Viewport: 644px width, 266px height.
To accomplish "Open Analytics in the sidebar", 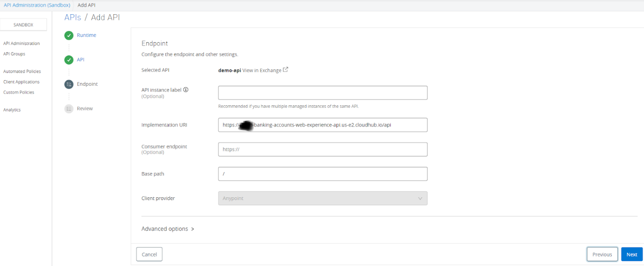I will coord(12,110).
